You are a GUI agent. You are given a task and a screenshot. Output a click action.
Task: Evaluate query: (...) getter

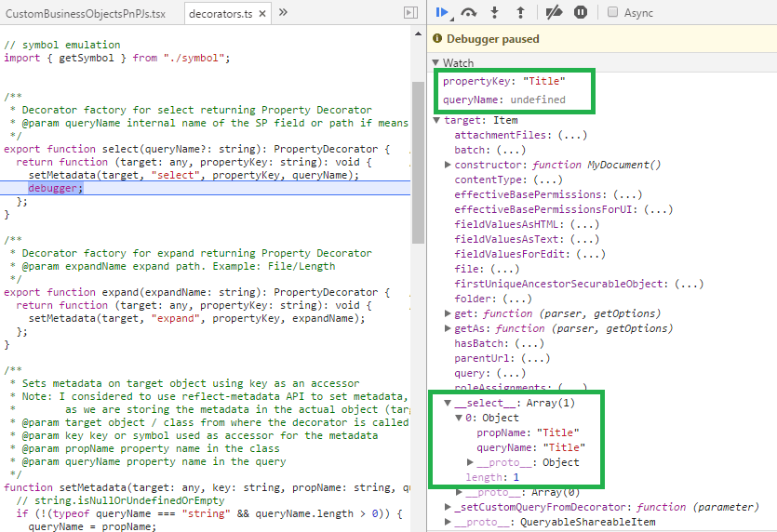pos(511,373)
